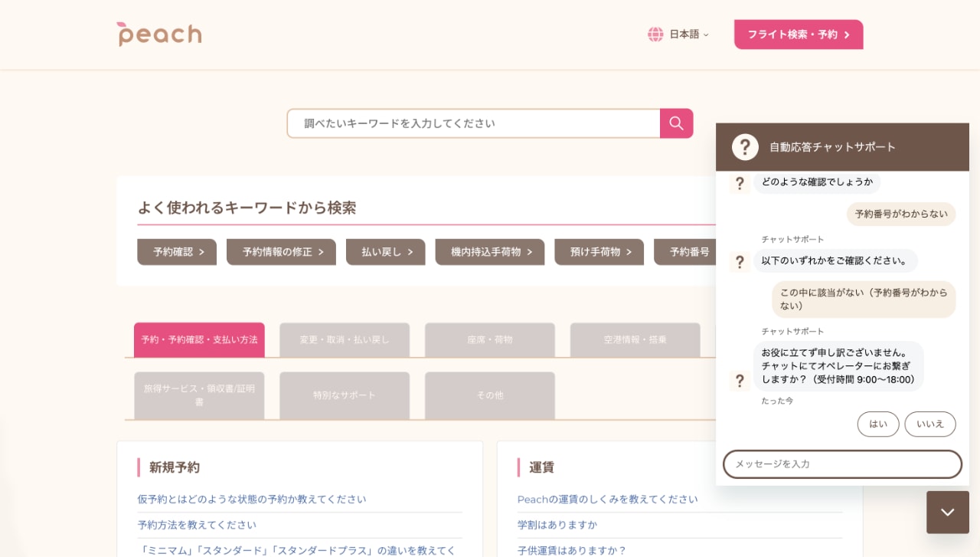Switch to the 変更・取消・払い戻し tab

click(345, 339)
